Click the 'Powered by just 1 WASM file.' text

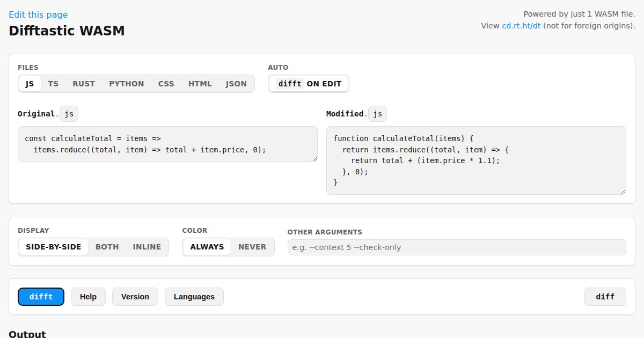[x=579, y=14]
